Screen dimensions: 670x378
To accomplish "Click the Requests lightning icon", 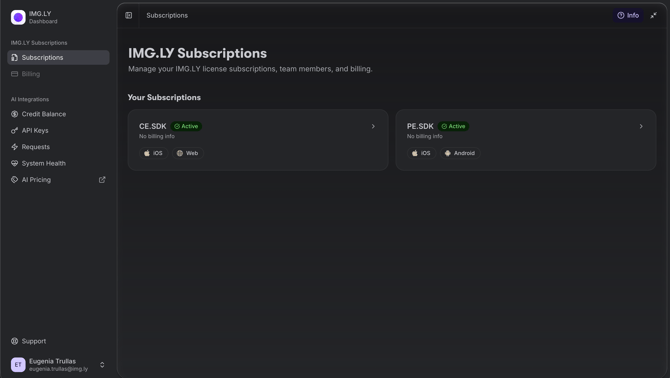I will [x=15, y=147].
